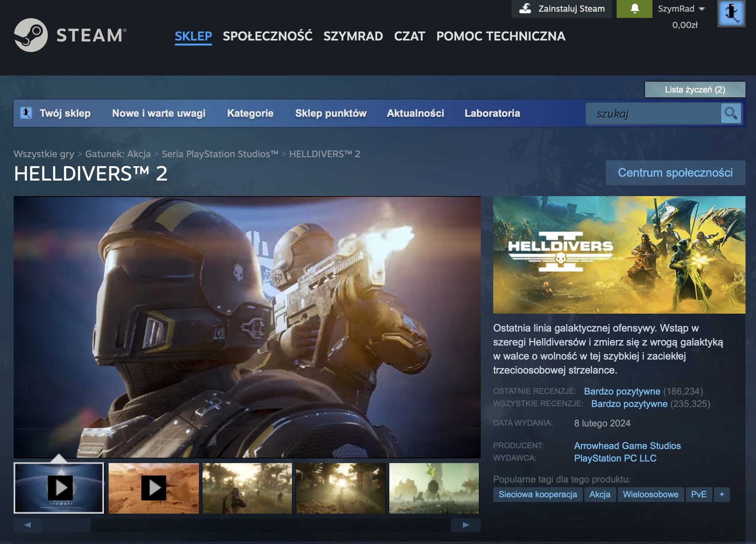Screen dimensions: 756x544
Task: Click the HELLDIVERS 2 breadcrumb link
Action: point(325,154)
